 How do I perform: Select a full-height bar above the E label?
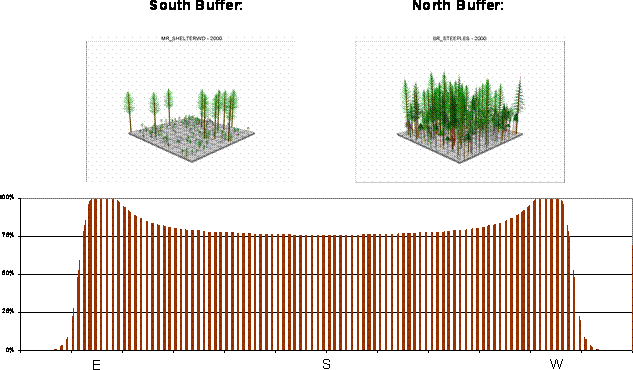click(95, 274)
